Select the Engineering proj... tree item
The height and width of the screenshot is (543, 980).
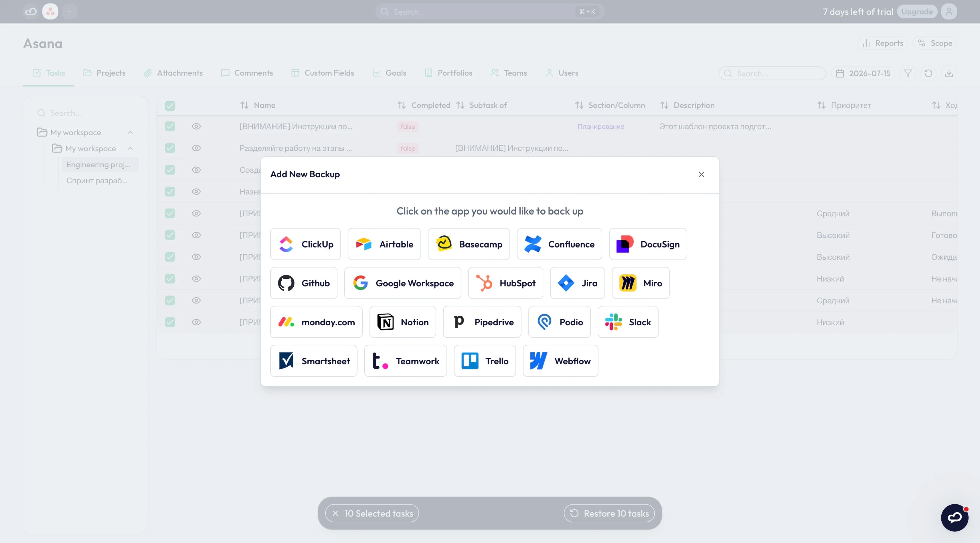pos(100,164)
